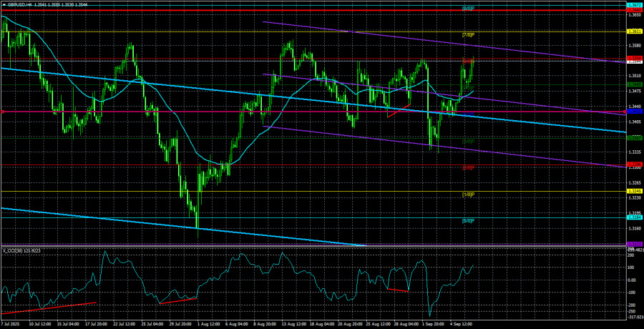This screenshot has width=644, height=329.
Task: Select the yellow [1/8]P level label
Action: [468, 194]
